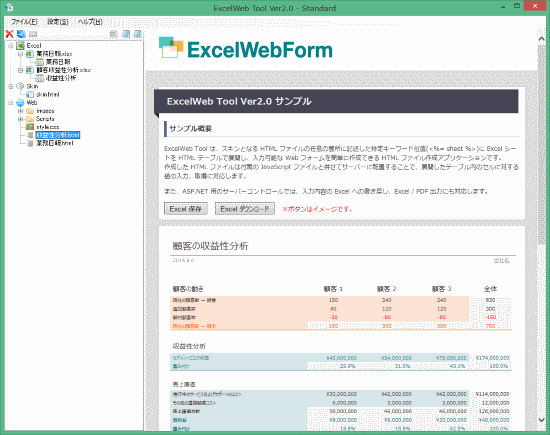Click the middle blue page icon in right toolbar group
The image size is (550, 435).
tap(126, 34)
